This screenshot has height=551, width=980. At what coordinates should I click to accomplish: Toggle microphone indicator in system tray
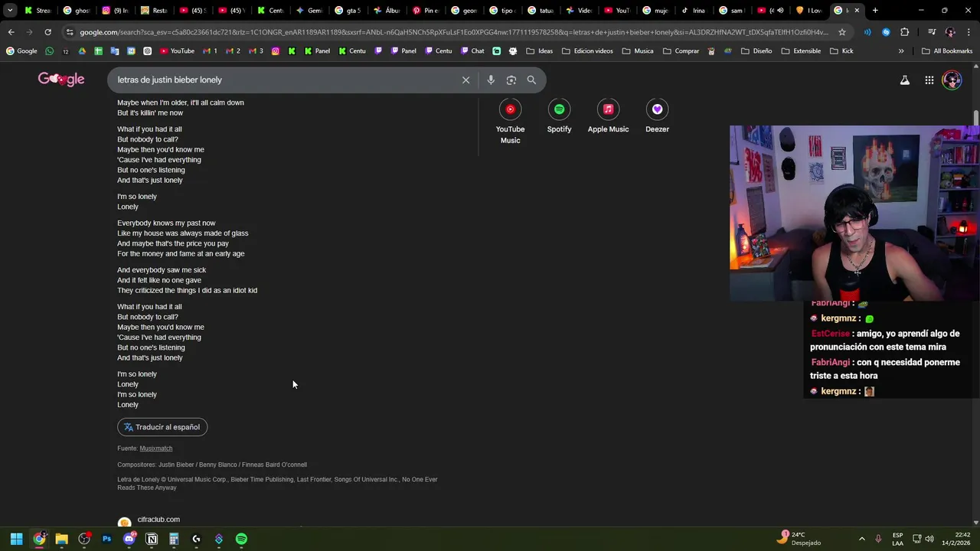coord(878,539)
